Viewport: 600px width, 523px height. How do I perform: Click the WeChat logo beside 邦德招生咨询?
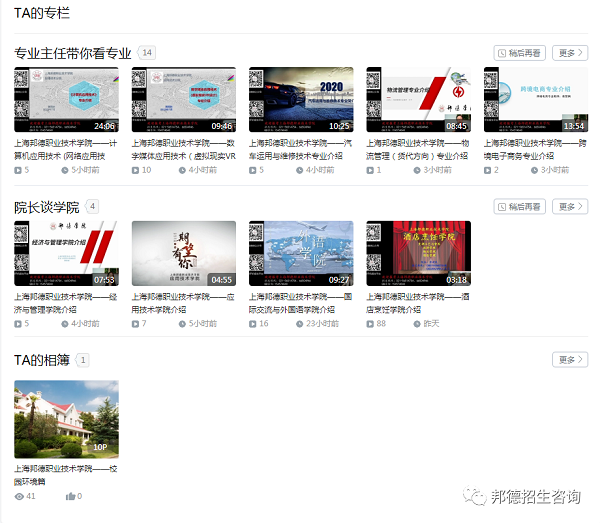pos(471,496)
